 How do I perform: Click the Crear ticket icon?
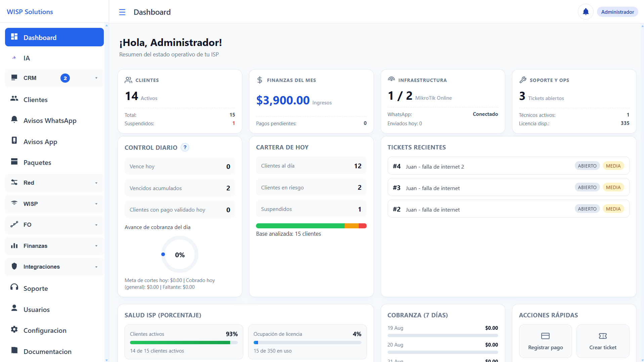point(603,336)
